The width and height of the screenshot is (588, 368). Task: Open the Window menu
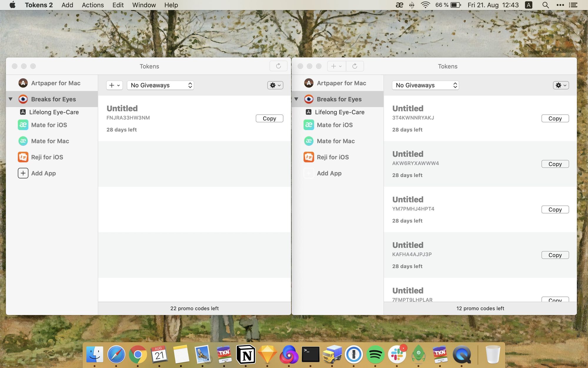point(144,5)
